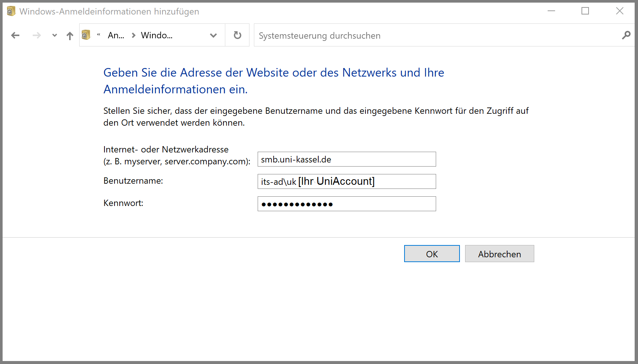Confirm the credentials with OK
Viewport: 638px width, 364px height.
coord(432,254)
